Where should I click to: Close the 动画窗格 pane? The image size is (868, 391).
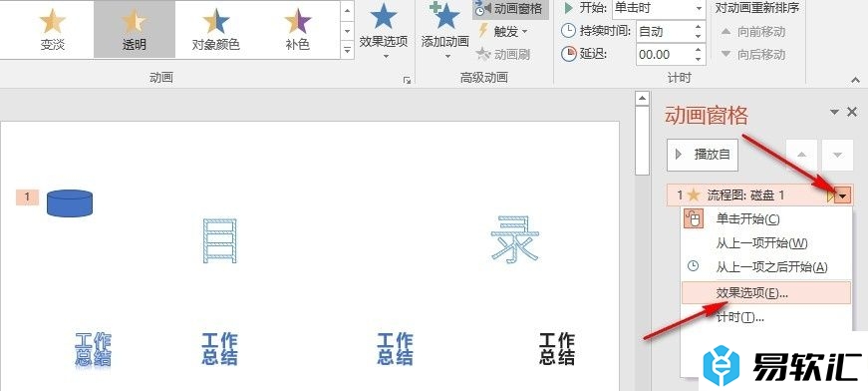tap(852, 113)
